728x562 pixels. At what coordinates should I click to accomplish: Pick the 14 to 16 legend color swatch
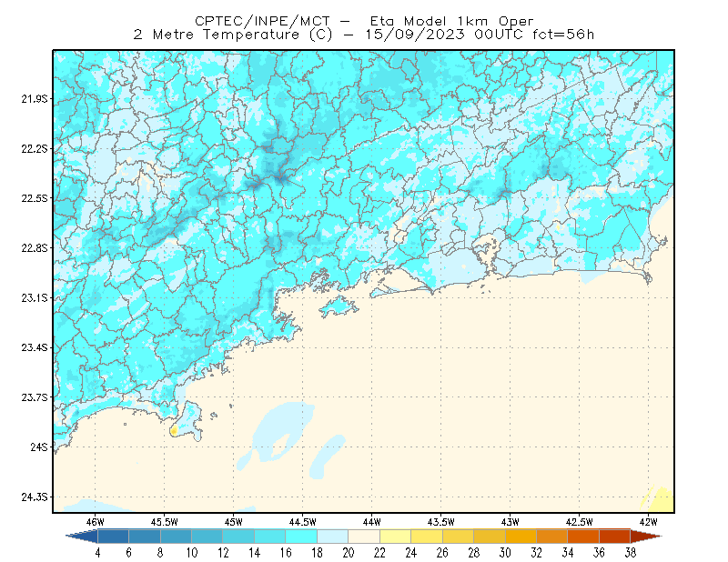click(x=270, y=537)
